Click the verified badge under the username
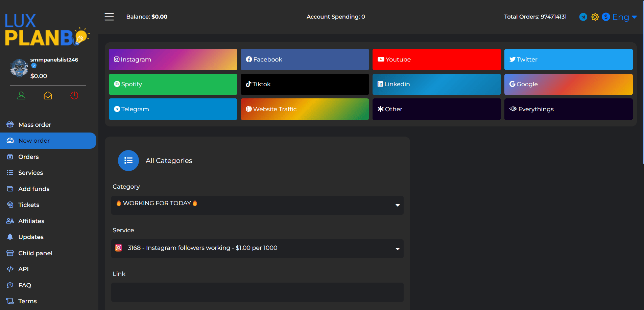Image resolution: width=644 pixels, height=310 pixels. tap(34, 66)
